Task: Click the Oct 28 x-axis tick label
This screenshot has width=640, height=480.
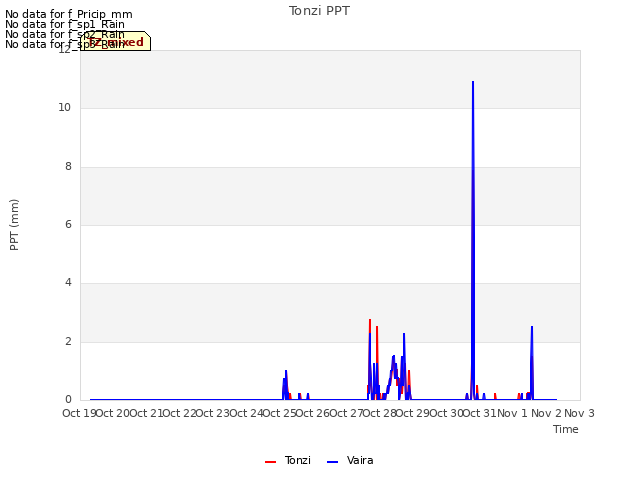Action: [380, 413]
